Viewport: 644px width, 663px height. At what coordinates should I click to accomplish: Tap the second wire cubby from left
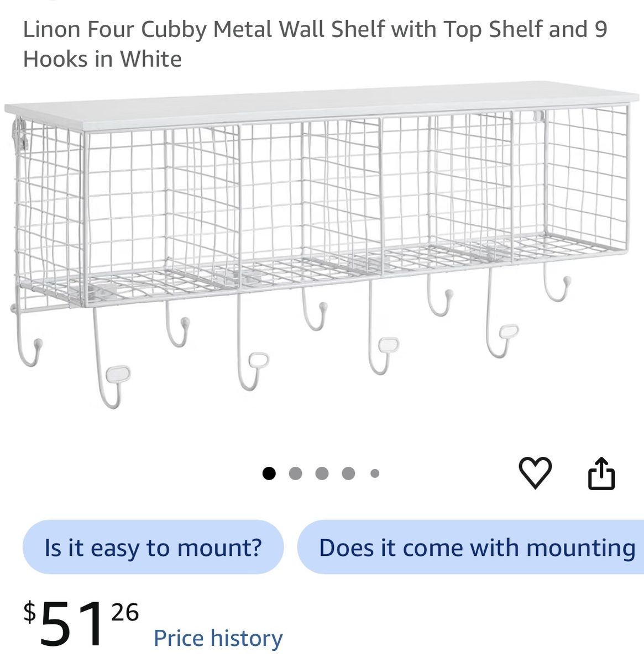pyautogui.click(x=310, y=202)
